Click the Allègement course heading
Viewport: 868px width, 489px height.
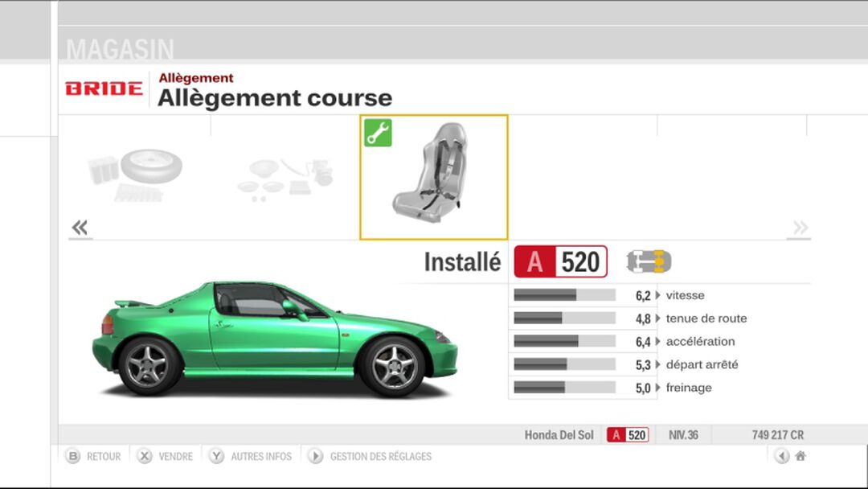click(x=275, y=98)
